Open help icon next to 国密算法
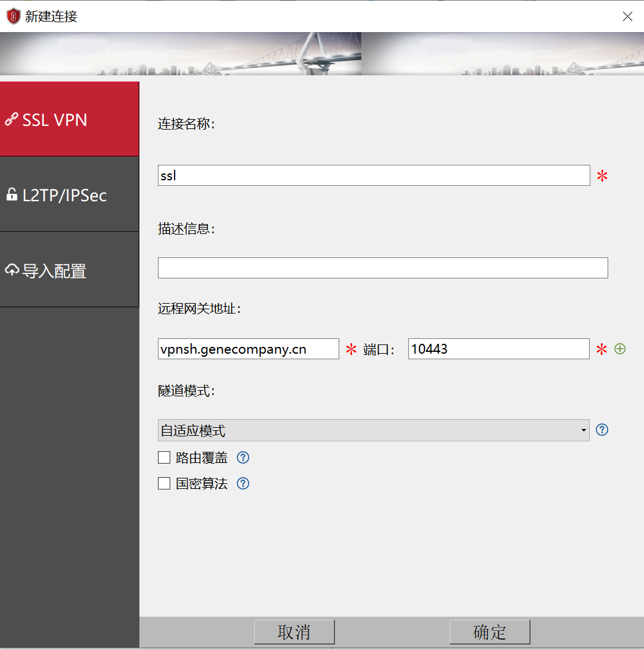644x650 pixels. (243, 483)
